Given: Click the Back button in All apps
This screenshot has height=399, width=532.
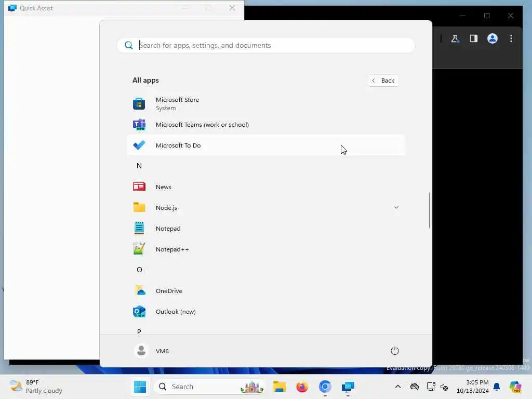Looking at the screenshot, I should click(383, 81).
